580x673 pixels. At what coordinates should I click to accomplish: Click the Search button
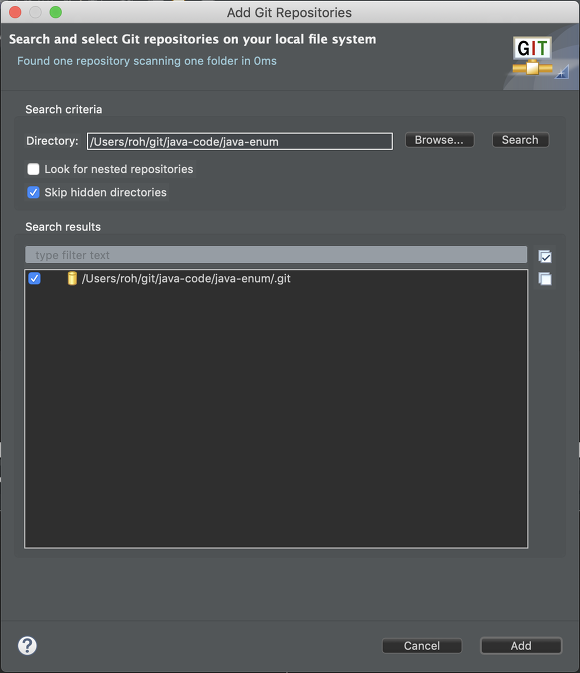click(520, 140)
